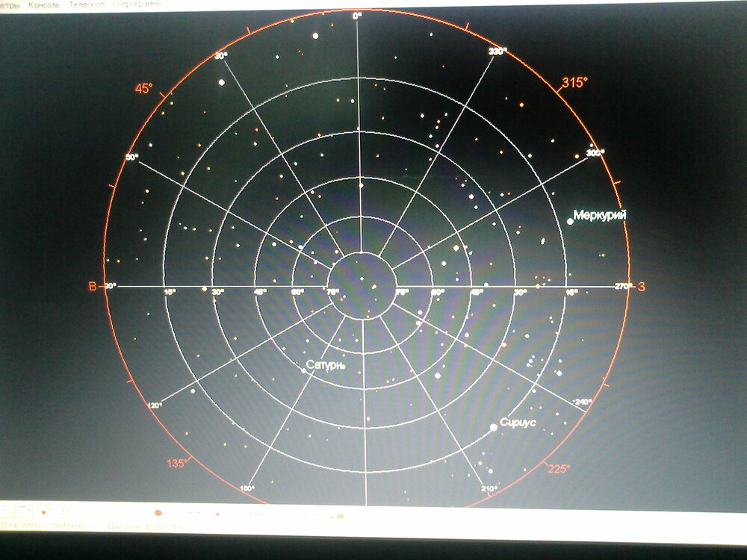This screenshot has width=747, height=560.
Task: Select the planet Меркурий on the chart
Action: pos(570,221)
